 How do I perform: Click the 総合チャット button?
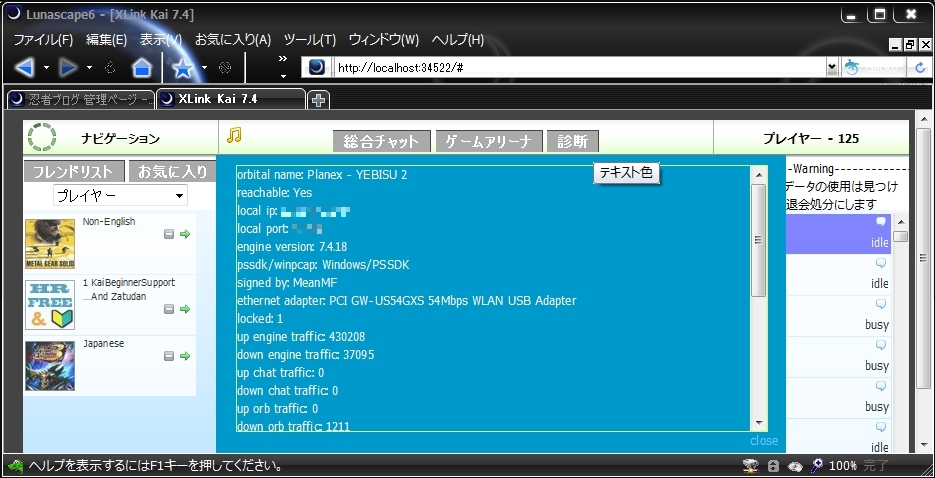coord(382,141)
